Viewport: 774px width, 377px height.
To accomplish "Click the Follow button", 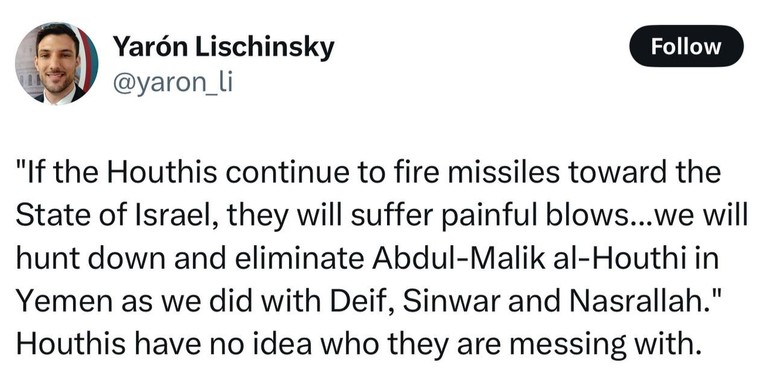I will (686, 46).
